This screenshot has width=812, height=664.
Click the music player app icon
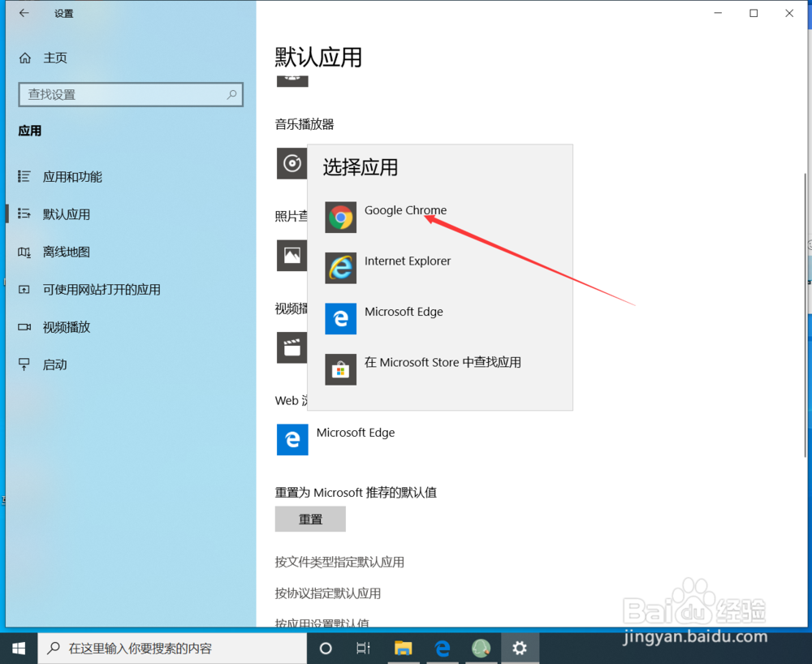(x=292, y=163)
